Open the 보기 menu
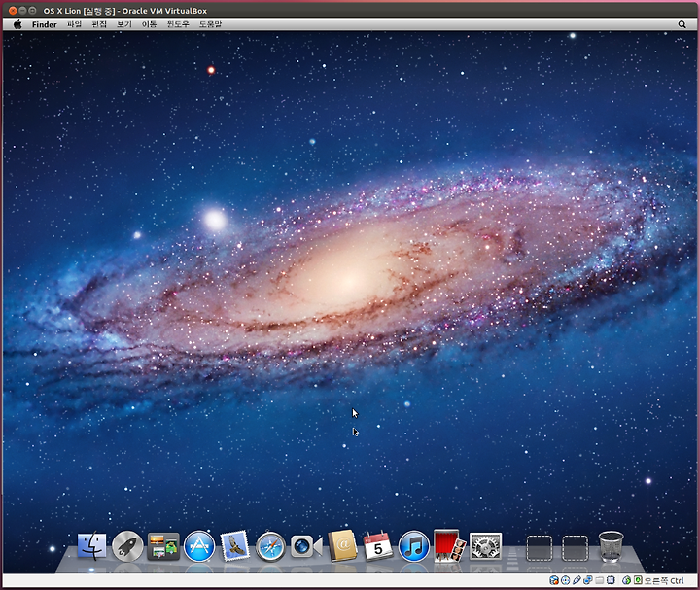This screenshot has width=700, height=590. point(124,24)
